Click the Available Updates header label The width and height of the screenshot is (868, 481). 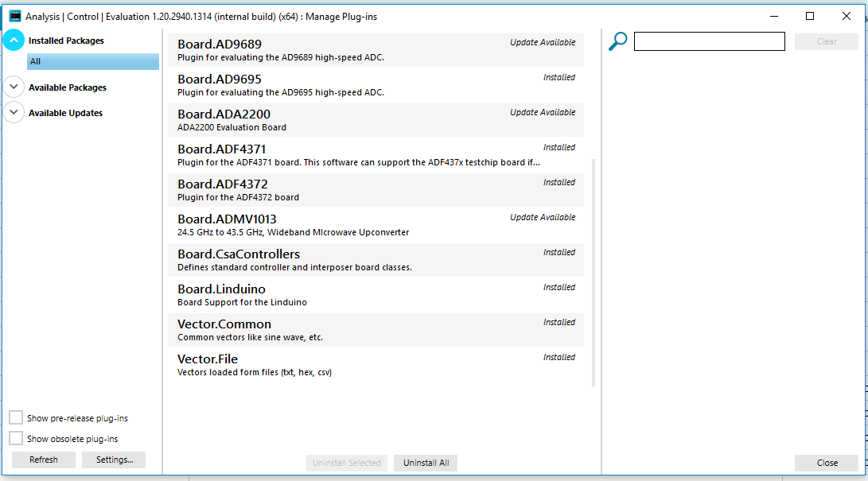[66, 113]
